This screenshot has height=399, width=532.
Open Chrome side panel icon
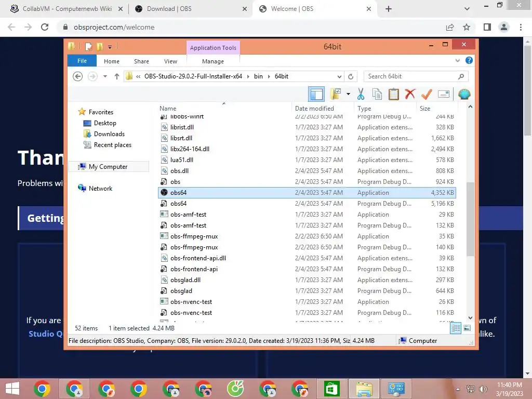[487, 27]
